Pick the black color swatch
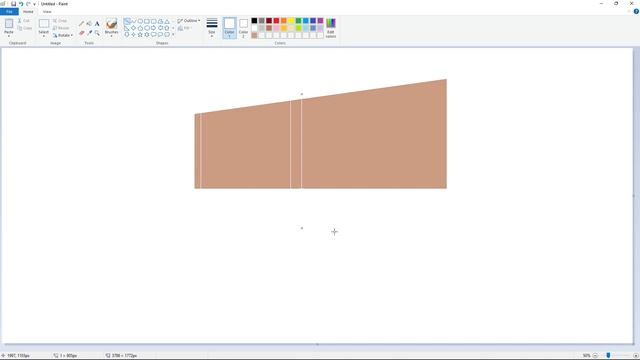Viewport: 640px width, 360px height. (254, 21)
